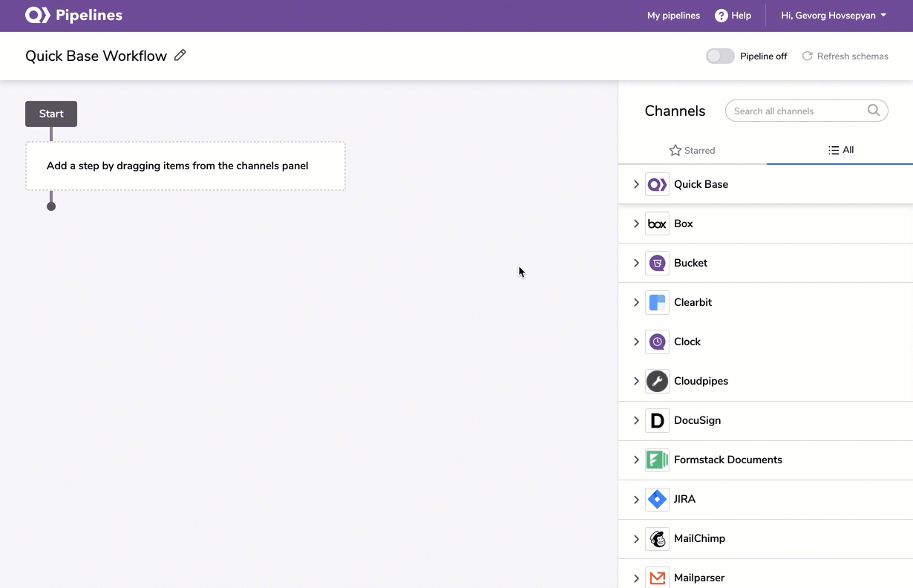The width and height of the screenshot is (913, 588).
Task: Expand the Quick Base channel chevron
Action: [636, 184]
